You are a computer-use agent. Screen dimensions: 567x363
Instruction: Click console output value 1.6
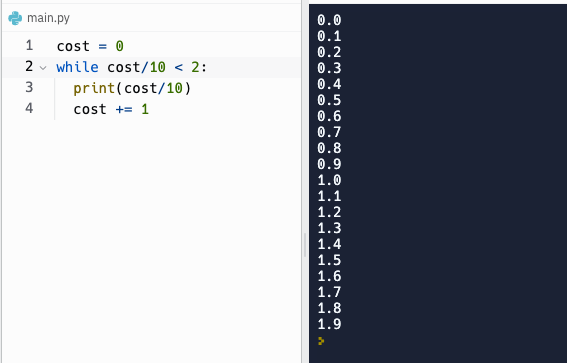click(329, 276)
